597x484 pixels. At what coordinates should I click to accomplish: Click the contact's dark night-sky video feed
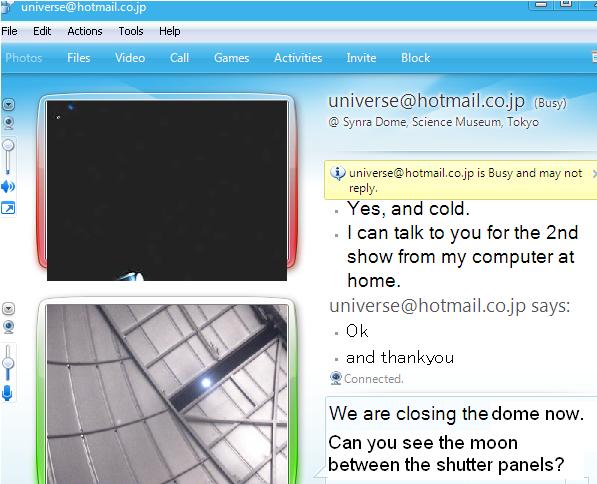(167, 190)
